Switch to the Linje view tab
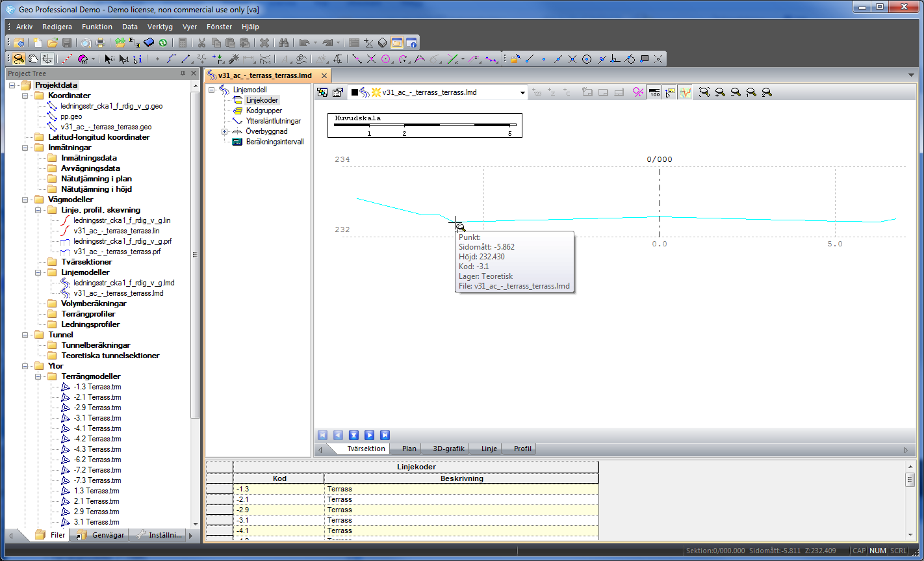This screenshot has width=924, height=561. (489, 449)
